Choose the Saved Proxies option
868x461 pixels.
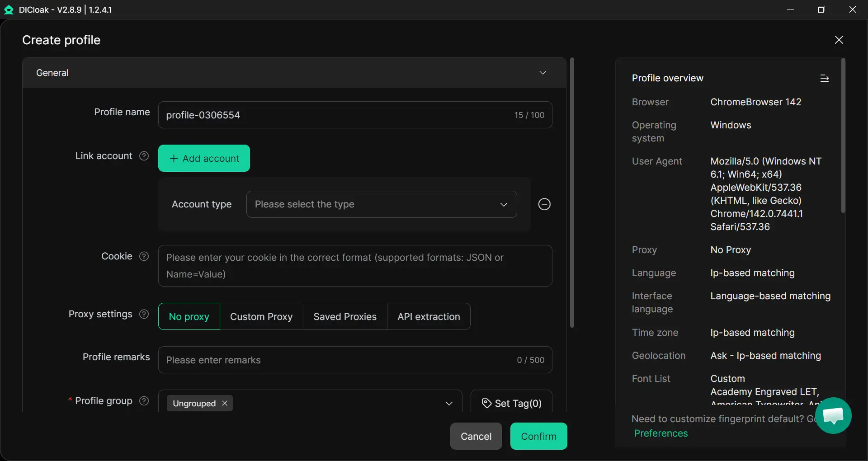coord(345,316)
